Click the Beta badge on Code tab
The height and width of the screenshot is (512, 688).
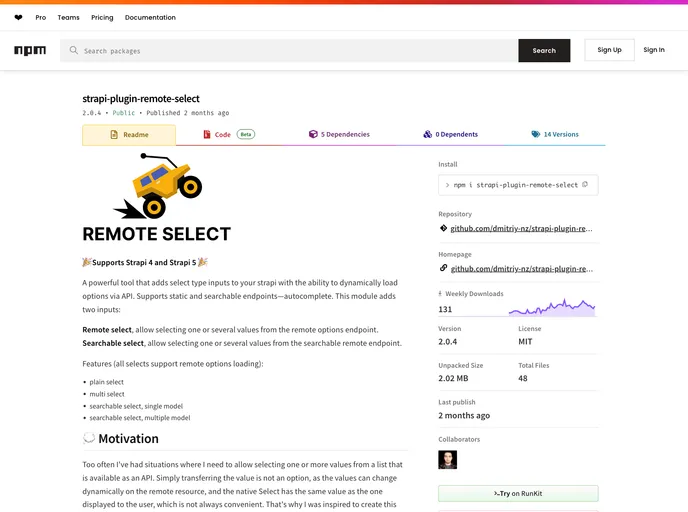246,134
